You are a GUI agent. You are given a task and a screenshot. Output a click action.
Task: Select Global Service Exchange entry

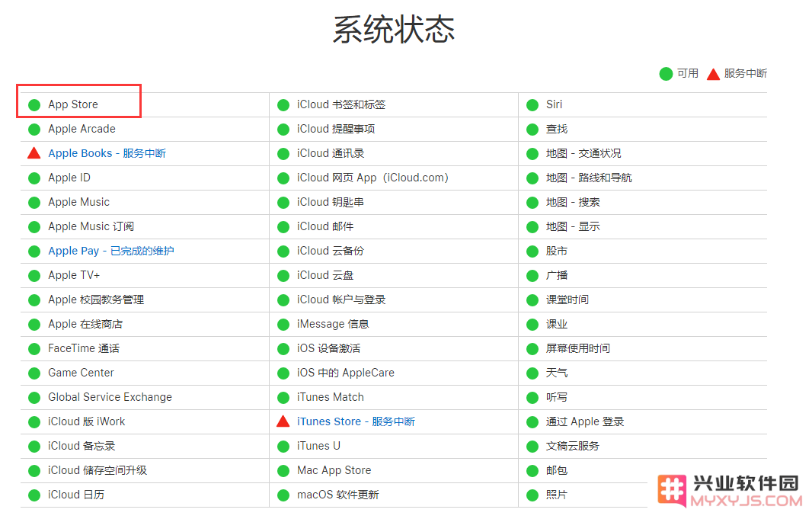tap(110, 397)
